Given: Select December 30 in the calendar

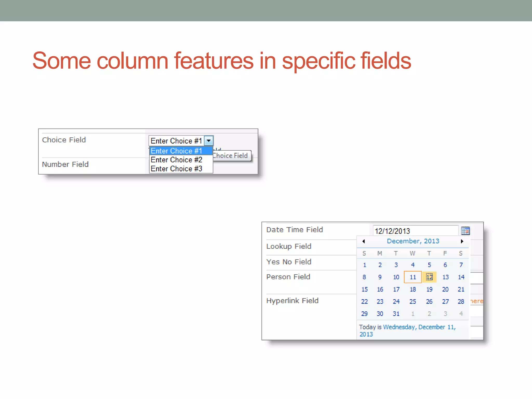Looking at the screenshot, I should click(380, 314).
